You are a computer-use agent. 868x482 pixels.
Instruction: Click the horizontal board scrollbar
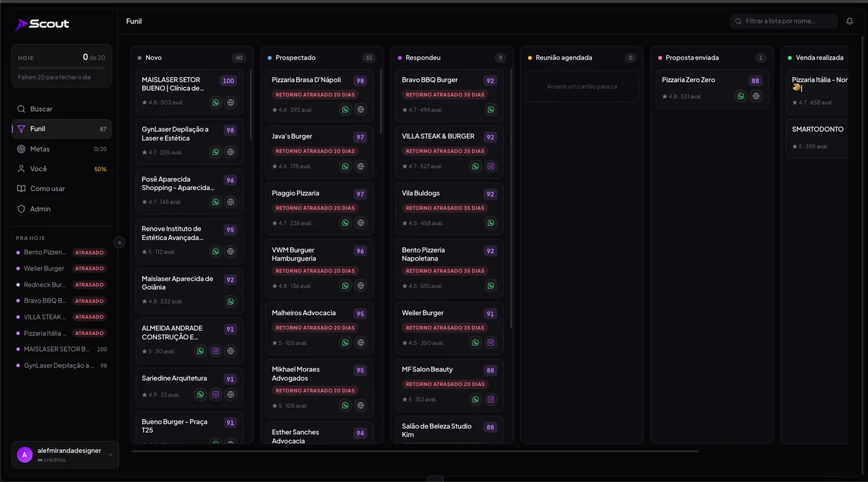point(415,451)
